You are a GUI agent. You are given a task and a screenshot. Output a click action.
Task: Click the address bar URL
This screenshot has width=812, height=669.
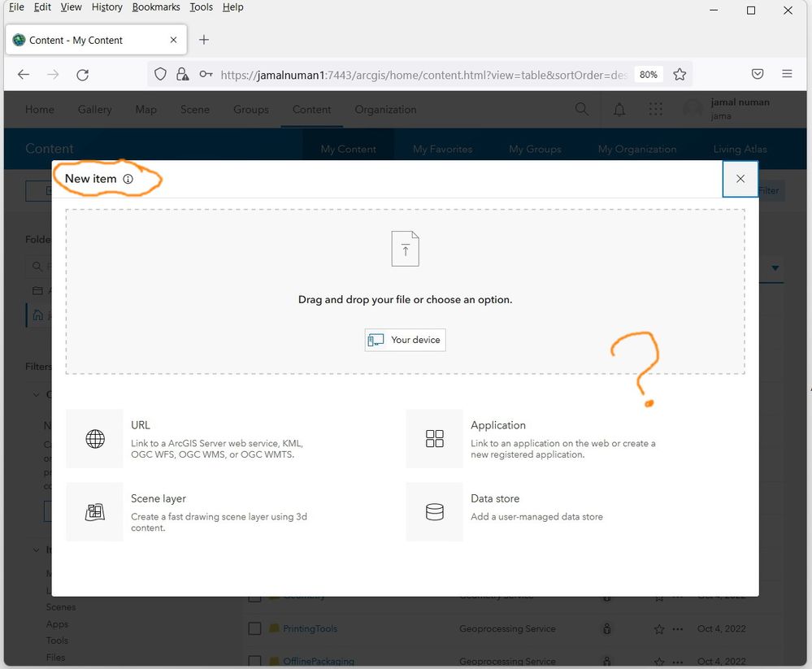tap(423, 75)
